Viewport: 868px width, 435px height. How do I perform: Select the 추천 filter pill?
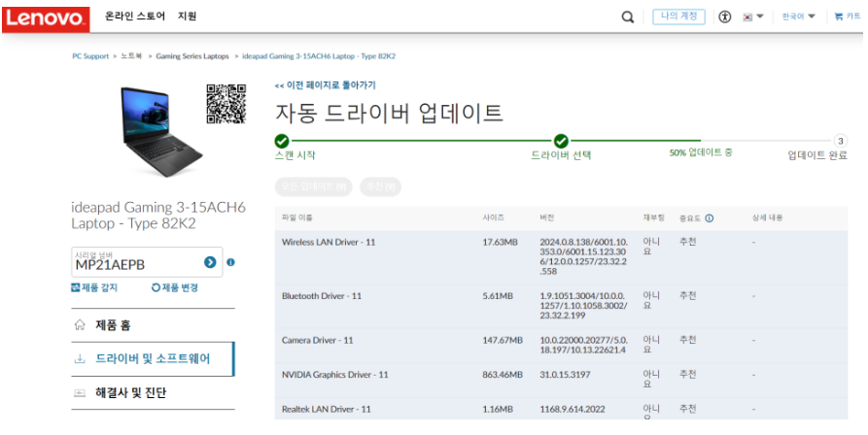pyautogui.click(x=380, y=186)
